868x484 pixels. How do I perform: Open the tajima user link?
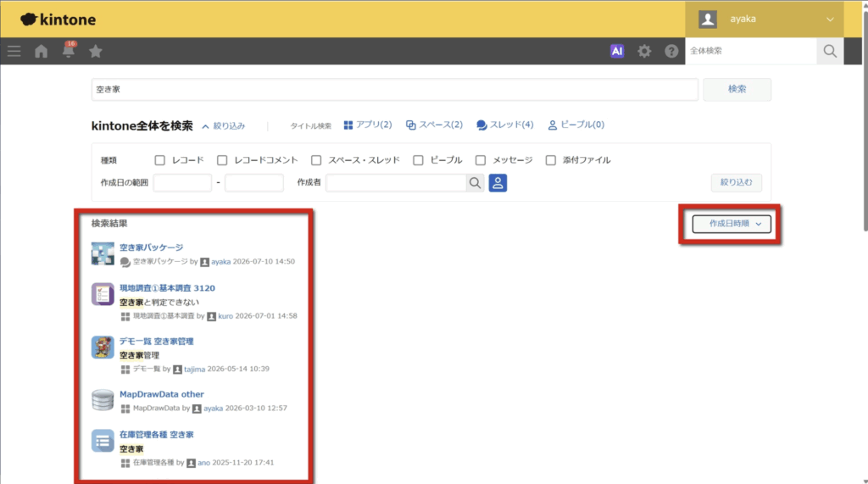pyautogui.click(x=194, y=369)
